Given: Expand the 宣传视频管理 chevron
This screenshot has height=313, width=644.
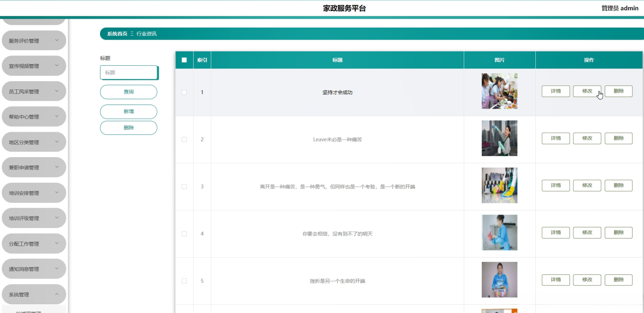Looking at the screenshot, I should [x=57, y=65].
